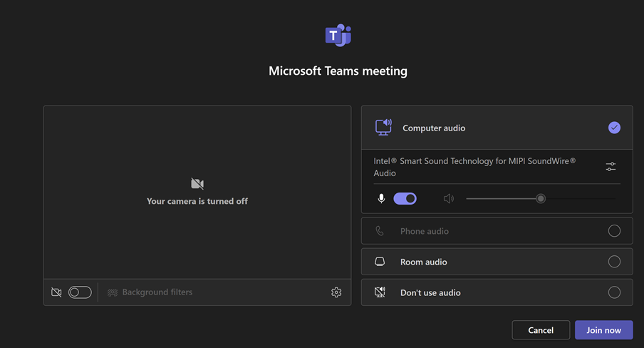Click the camera icon beside video toggle
Viewport: 644px width, 348px height.
tap(56, 292)
